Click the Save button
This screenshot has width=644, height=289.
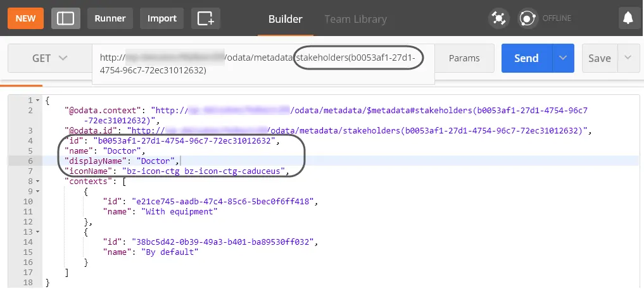coord(600,58)
